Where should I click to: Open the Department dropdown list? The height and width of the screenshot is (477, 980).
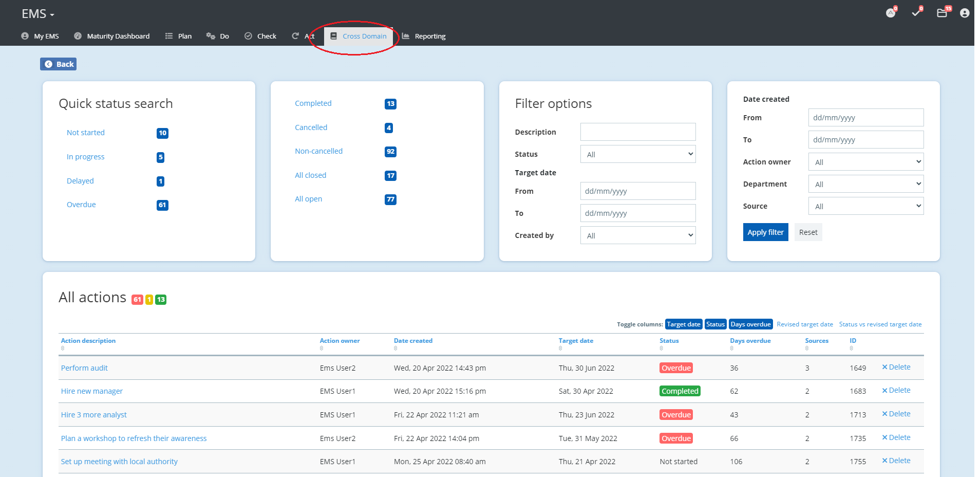coord(865,184)
